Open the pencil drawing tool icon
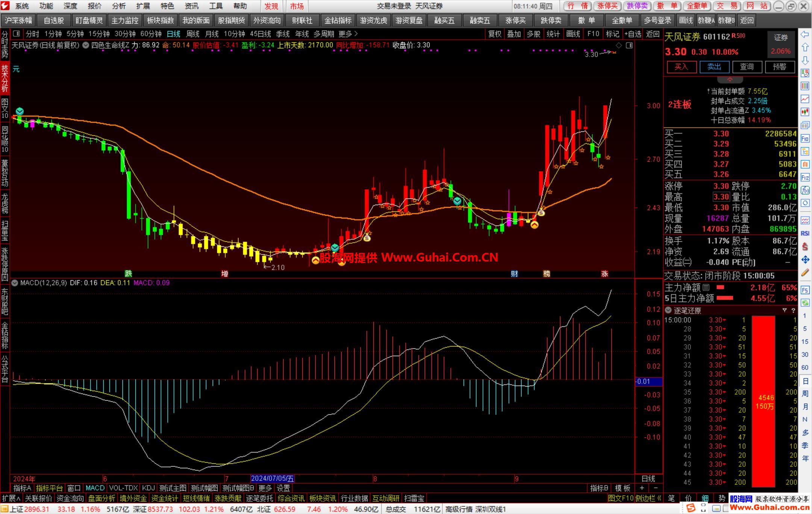Viewport: 812px width, 514px height. 805,273
